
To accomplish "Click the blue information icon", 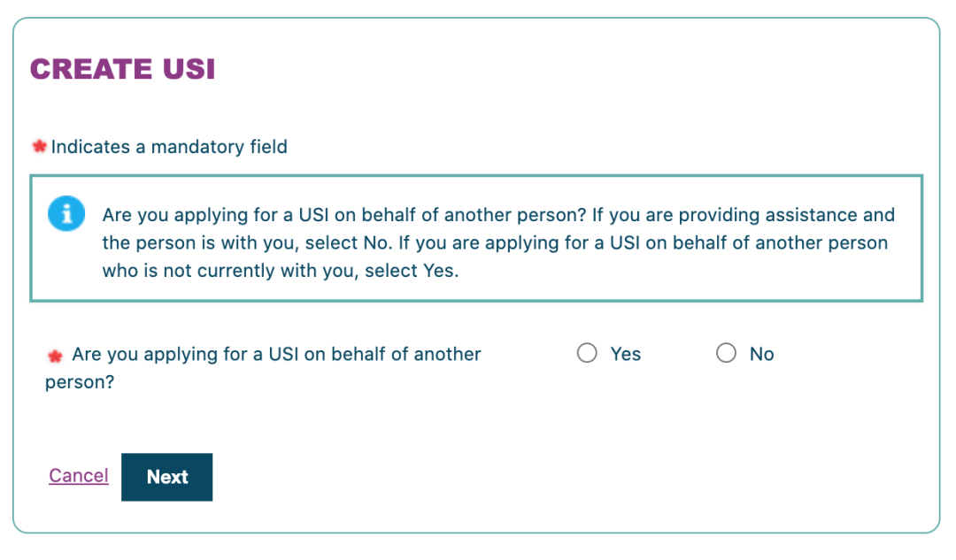I will [66, 213].
